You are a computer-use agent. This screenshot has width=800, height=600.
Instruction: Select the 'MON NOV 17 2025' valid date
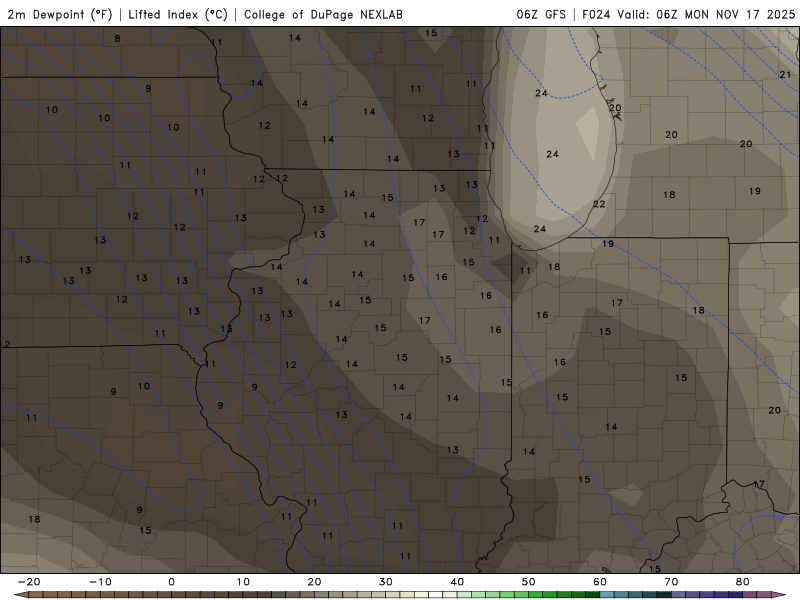click(x=740, y=14)
